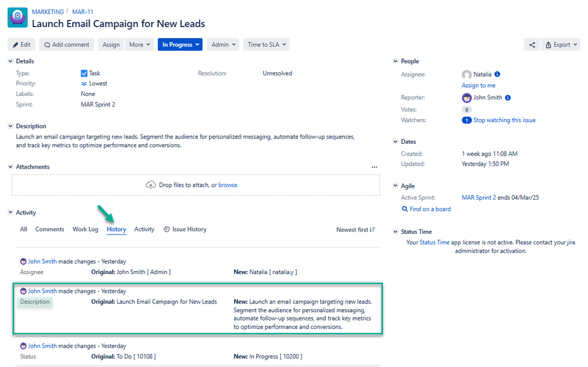Switch to the All activity tab
Image resolution: width=588 pixels, height=367 pixels.
[x=24, y=229]
